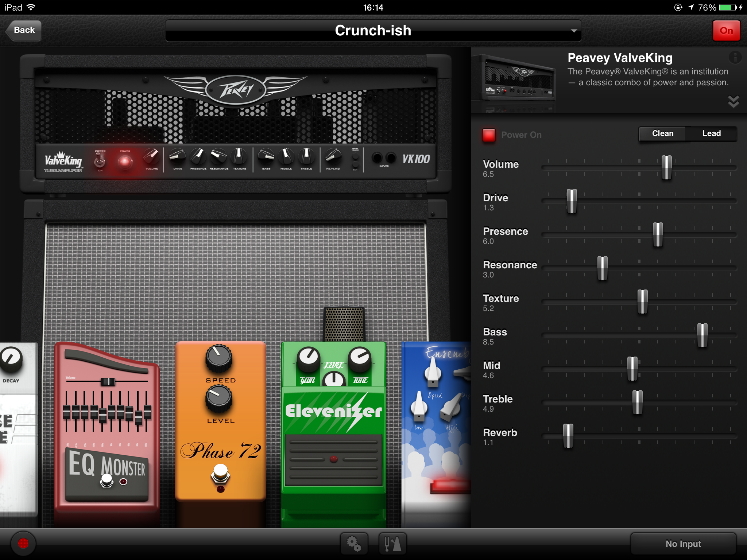Select the Lead channel tab
Viewport: 747px width, 560px height.
711,133
